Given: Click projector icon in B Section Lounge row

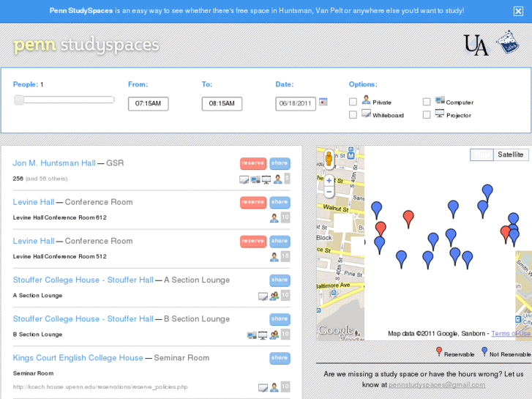Looking at the screenshot, I should pos(263,335).
